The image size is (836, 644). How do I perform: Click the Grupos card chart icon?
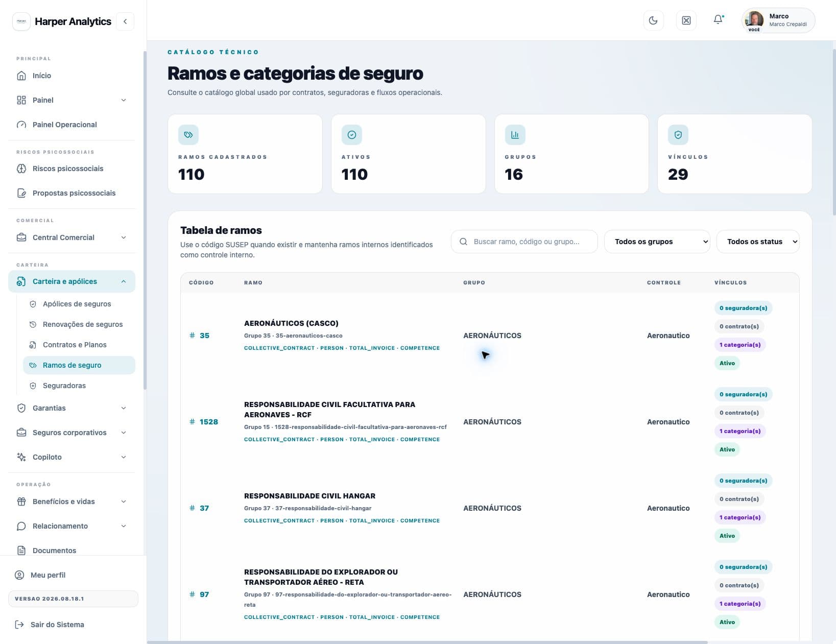point(515,135)
